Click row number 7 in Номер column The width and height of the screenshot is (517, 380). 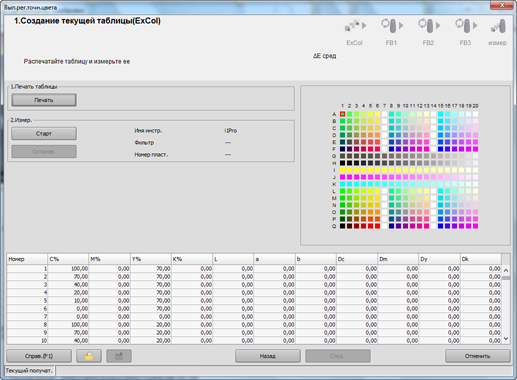[x=27, y=317]
